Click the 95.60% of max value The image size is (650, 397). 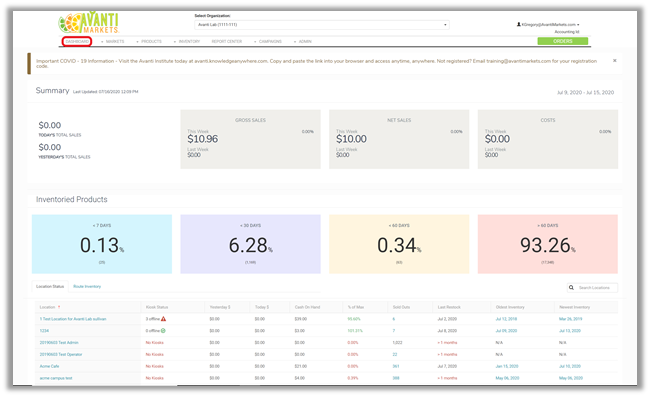(354, 319)
